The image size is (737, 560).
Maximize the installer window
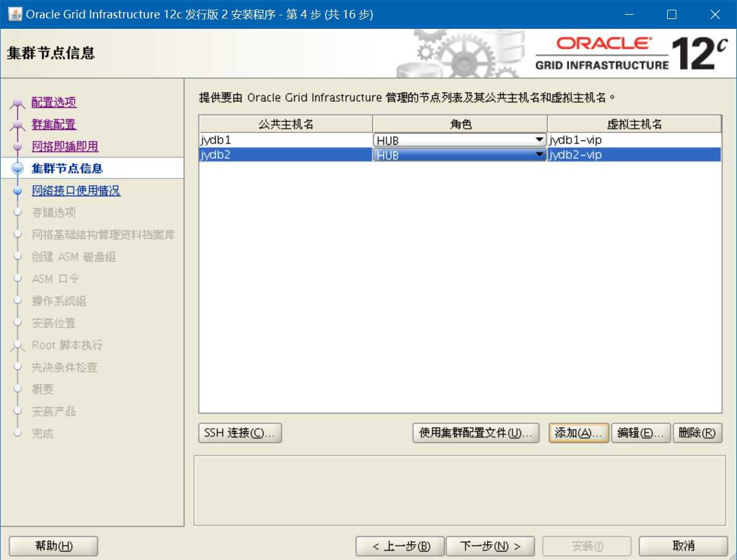671,14
